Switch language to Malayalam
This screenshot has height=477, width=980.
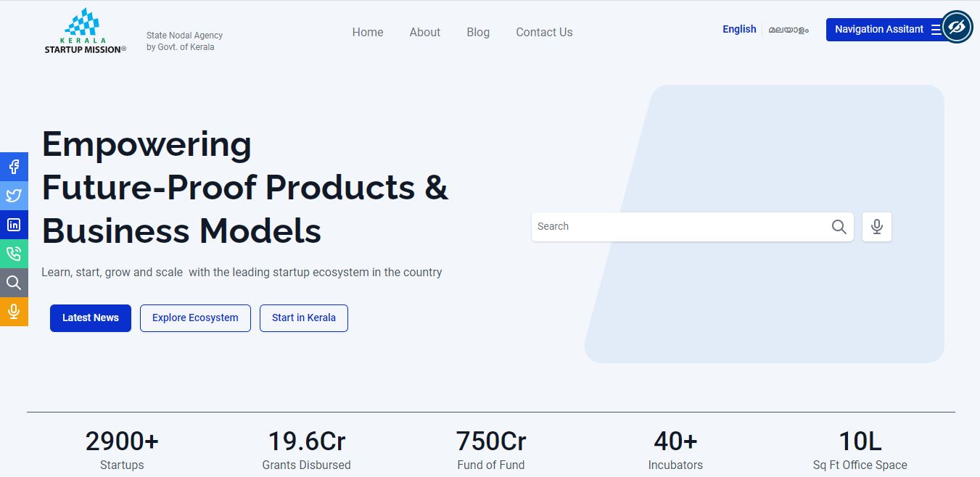[x=788, y=30]
